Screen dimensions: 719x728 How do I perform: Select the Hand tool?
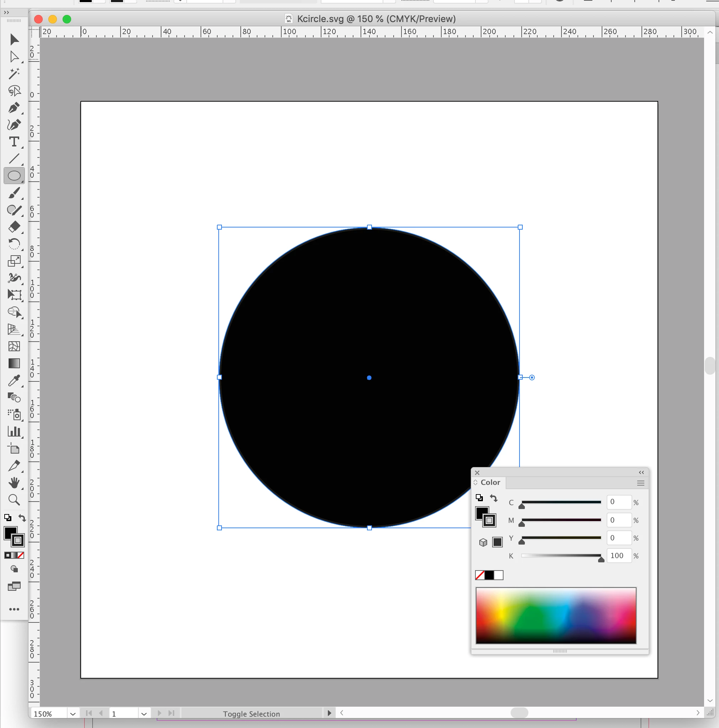coord(14,483)
